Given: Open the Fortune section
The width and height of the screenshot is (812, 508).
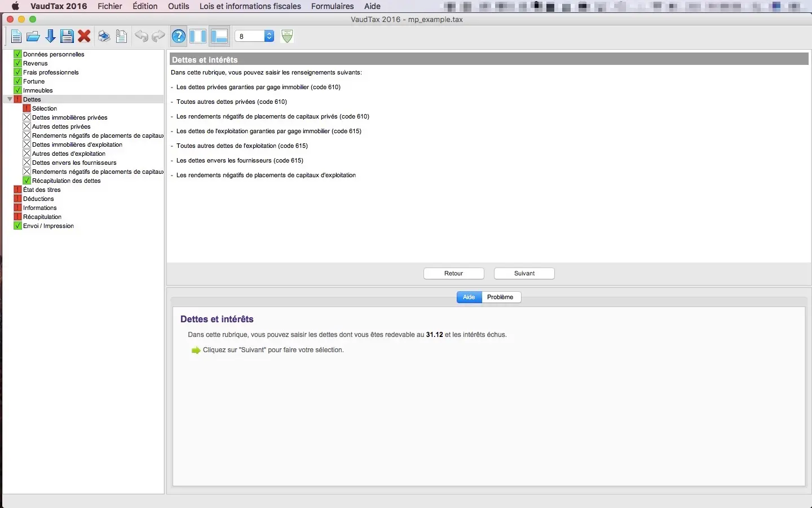Looking at the screenshot, I should coord(34,81).
